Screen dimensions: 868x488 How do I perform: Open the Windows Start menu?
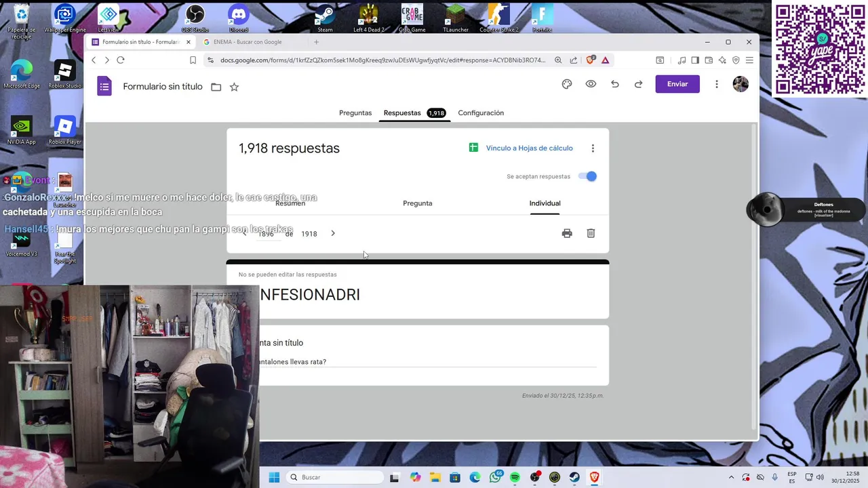274,477
